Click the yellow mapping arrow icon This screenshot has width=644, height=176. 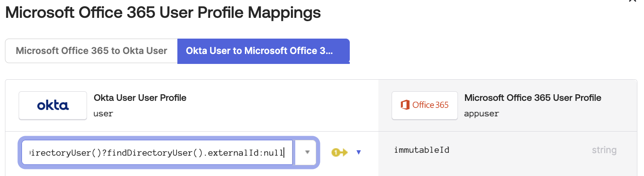(339, 152)
